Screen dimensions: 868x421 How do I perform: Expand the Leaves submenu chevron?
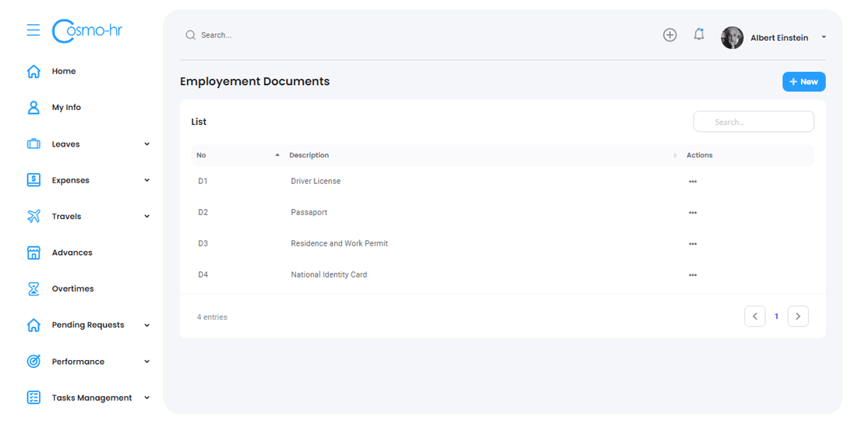[146, 144]
